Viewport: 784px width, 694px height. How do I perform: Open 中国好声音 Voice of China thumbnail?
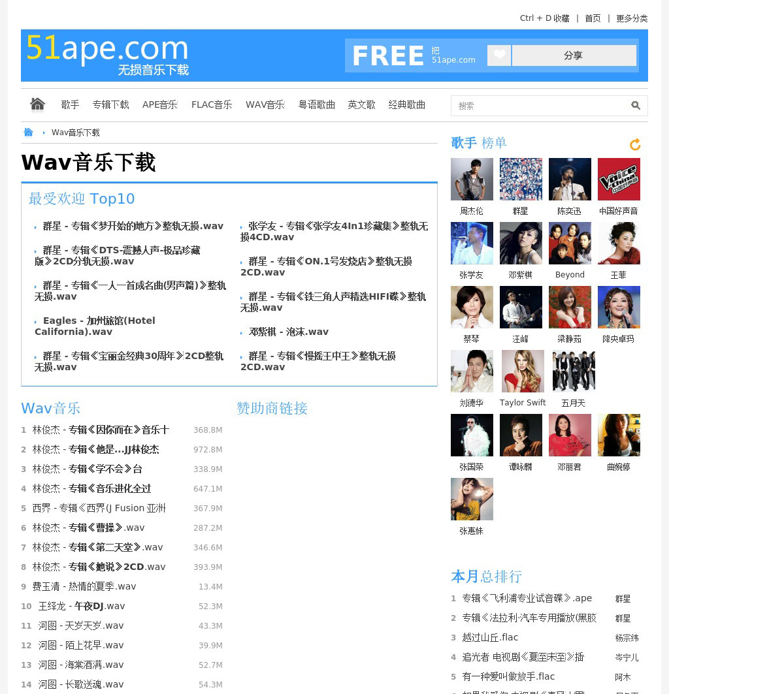[619, 179]
